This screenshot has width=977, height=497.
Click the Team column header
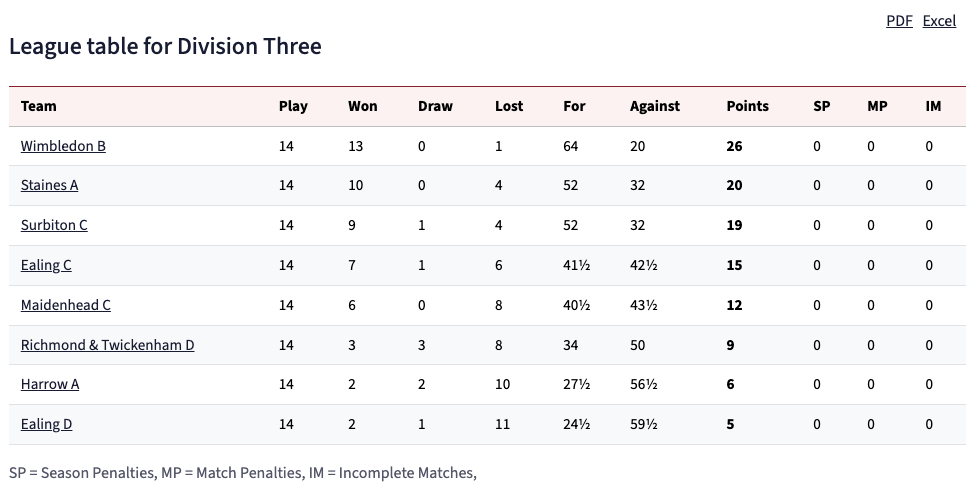39,106
